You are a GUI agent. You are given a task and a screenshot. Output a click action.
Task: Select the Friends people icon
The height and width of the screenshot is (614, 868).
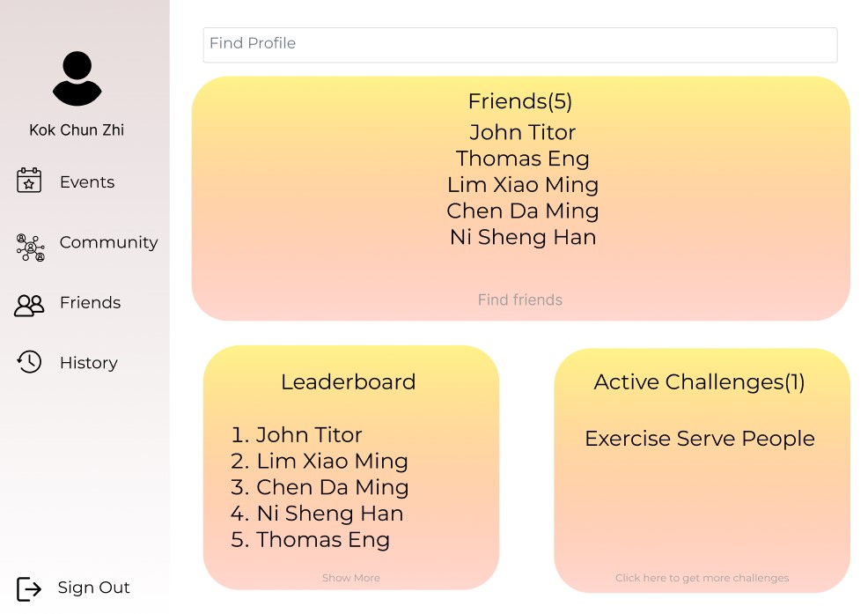(29, 306)
